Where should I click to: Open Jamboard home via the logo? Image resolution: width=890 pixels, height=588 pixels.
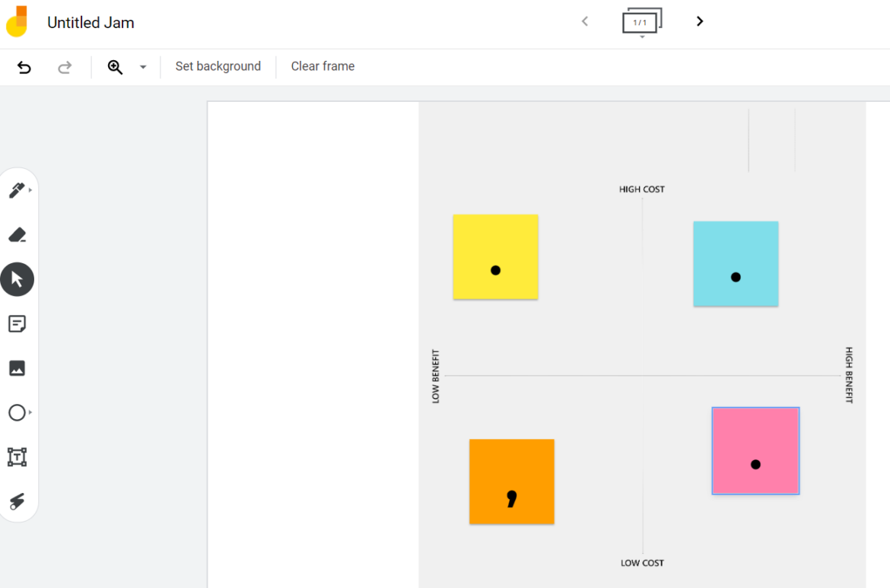18,21
